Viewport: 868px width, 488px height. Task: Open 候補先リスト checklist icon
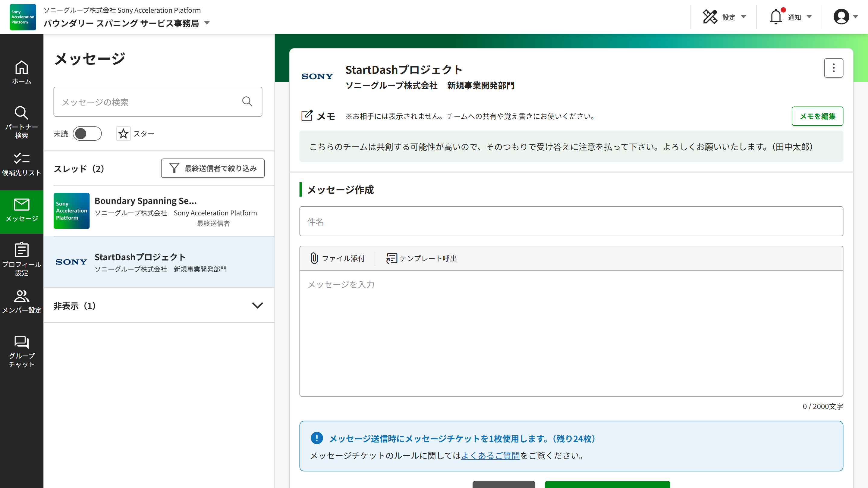coord(22,164)
